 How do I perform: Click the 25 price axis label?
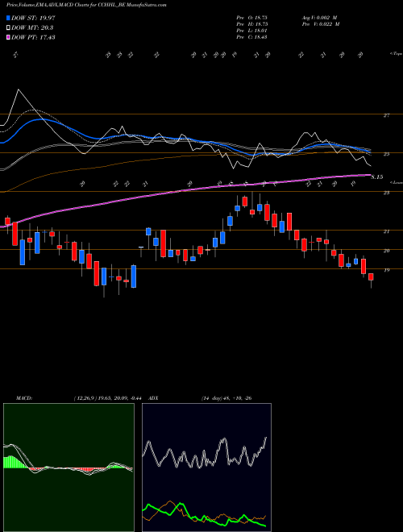[x=386, y=154]
